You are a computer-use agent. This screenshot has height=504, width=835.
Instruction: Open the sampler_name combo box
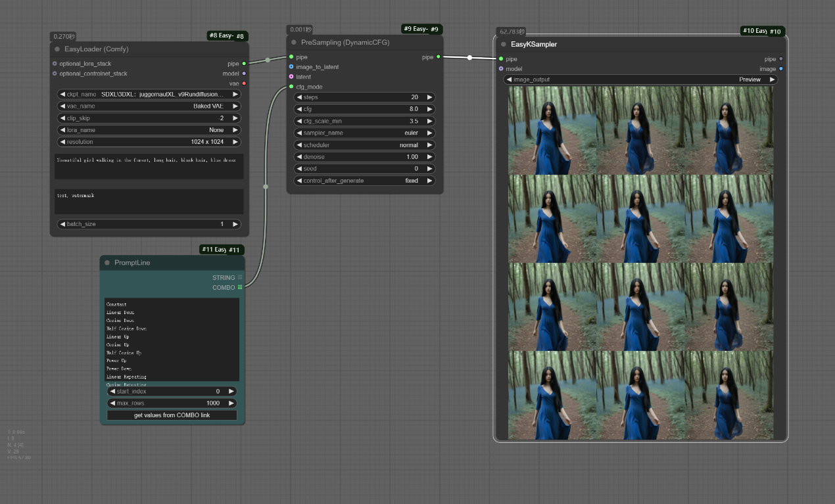click(364, 133)
